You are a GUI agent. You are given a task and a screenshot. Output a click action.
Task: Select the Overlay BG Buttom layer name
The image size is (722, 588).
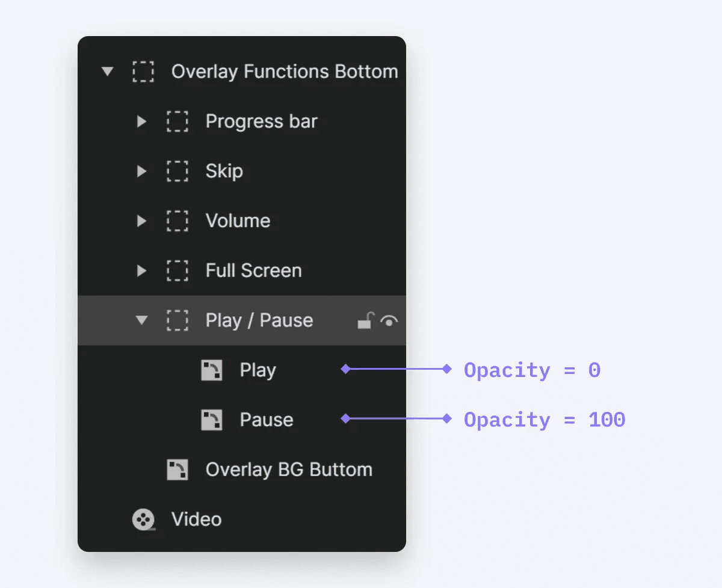pyautogui.click(x=289, y=470)
